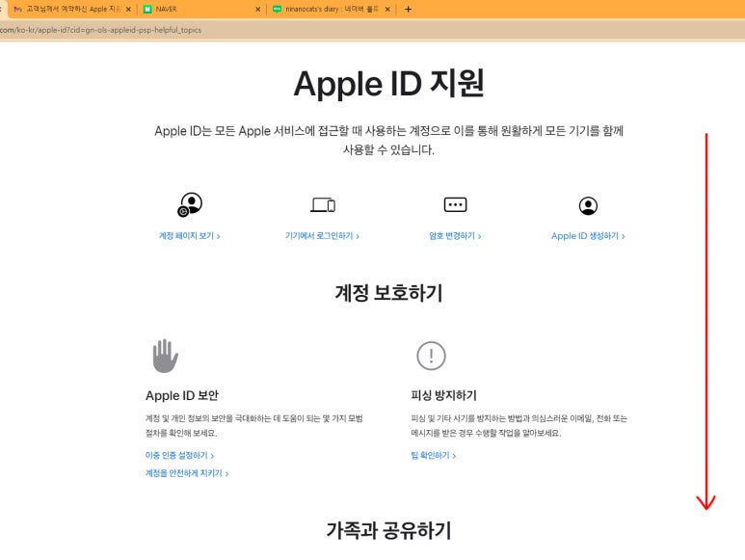The height and width of the screenshot is (560, 745).
Task: Click the Naver blog tab favicon
Action: click(x=277, y=9)
